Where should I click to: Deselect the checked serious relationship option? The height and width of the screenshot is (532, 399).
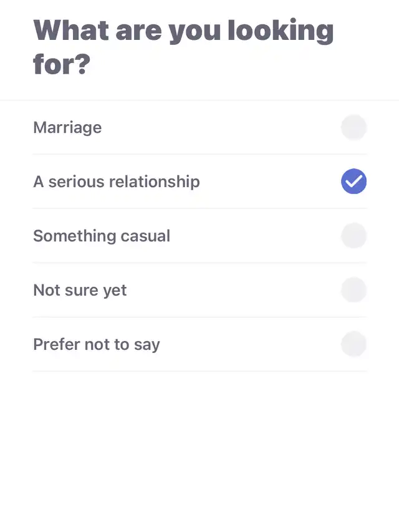(353, 181)
